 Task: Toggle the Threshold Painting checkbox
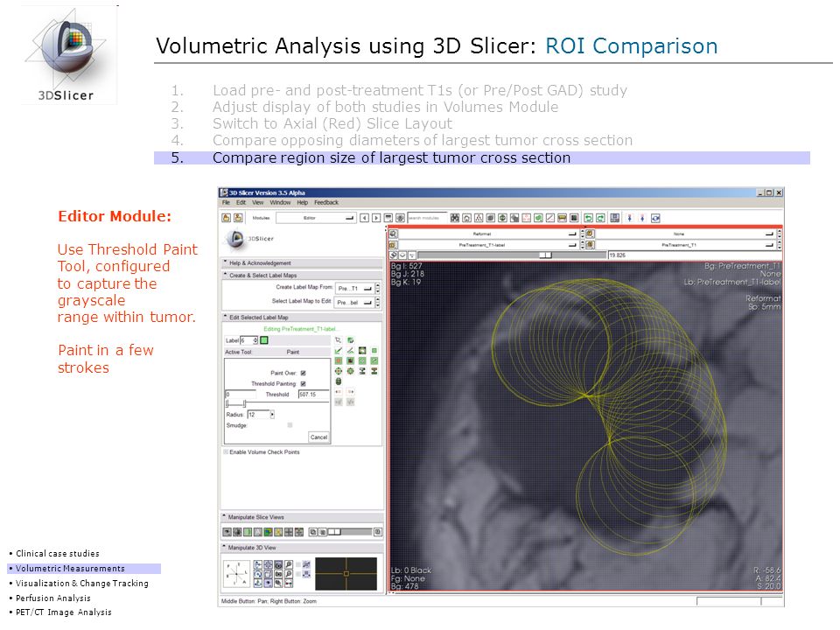tap(304, 383)
